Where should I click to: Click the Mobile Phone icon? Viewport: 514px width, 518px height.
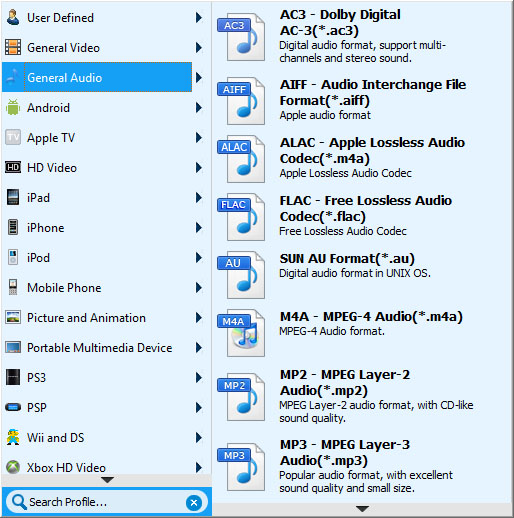(x=13, y=287)
